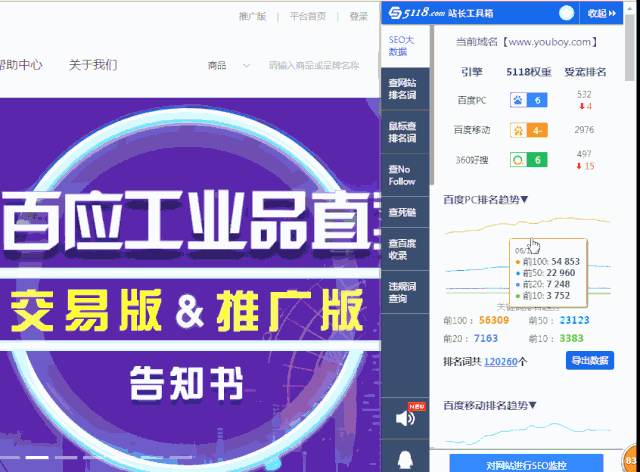Click the purple 告知书 banner image

point(190,285)
